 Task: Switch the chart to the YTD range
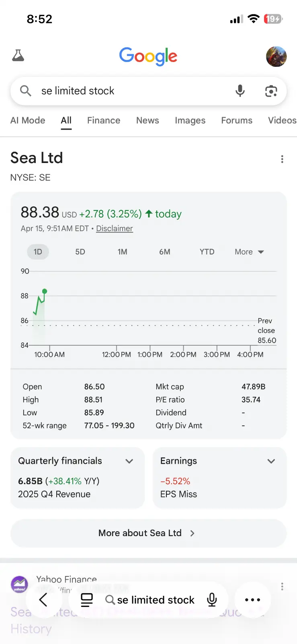coord(207,252)
